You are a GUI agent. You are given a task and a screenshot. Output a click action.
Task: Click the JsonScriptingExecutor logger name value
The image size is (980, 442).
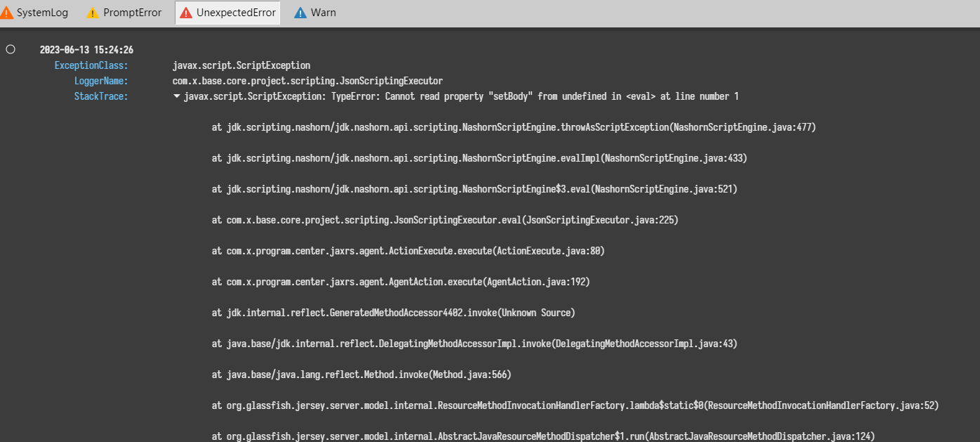(307, 81)
